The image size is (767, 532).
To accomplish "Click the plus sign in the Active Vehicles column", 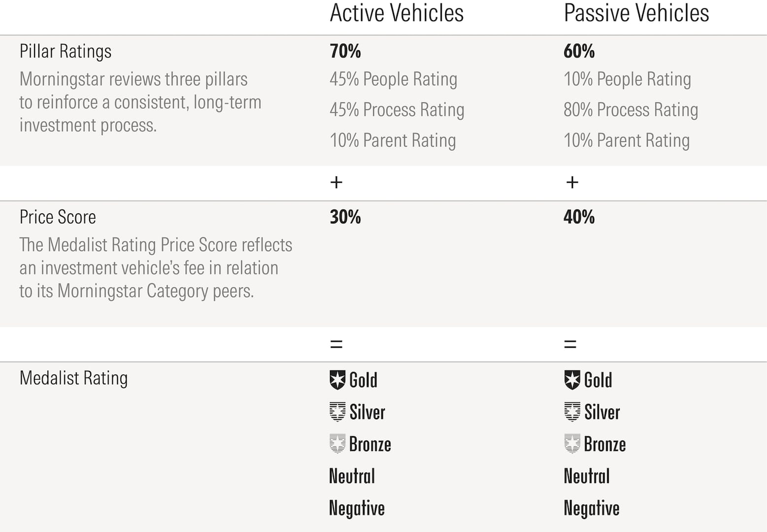I will tap(336, 183).
